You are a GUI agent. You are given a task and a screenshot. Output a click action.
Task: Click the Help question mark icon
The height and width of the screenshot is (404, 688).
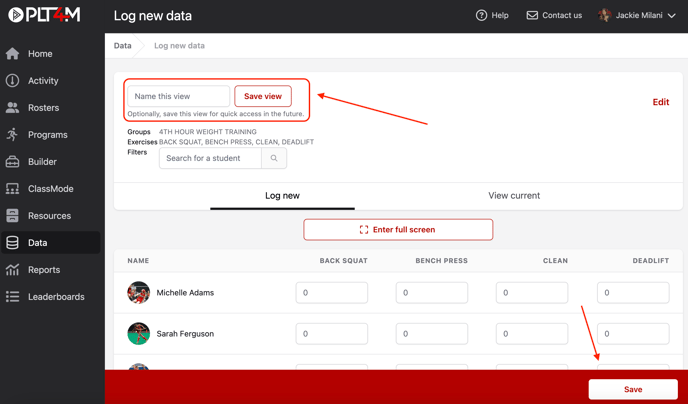[x=482, y=16]
